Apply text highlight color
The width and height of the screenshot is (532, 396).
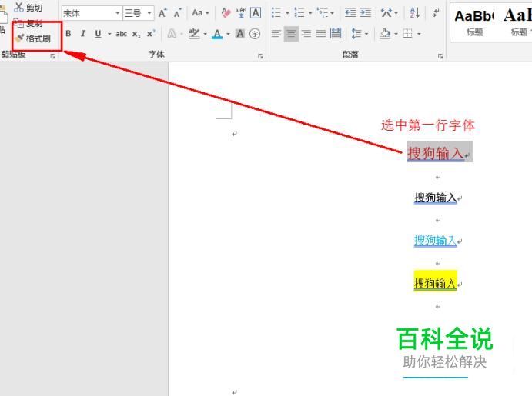194,34
